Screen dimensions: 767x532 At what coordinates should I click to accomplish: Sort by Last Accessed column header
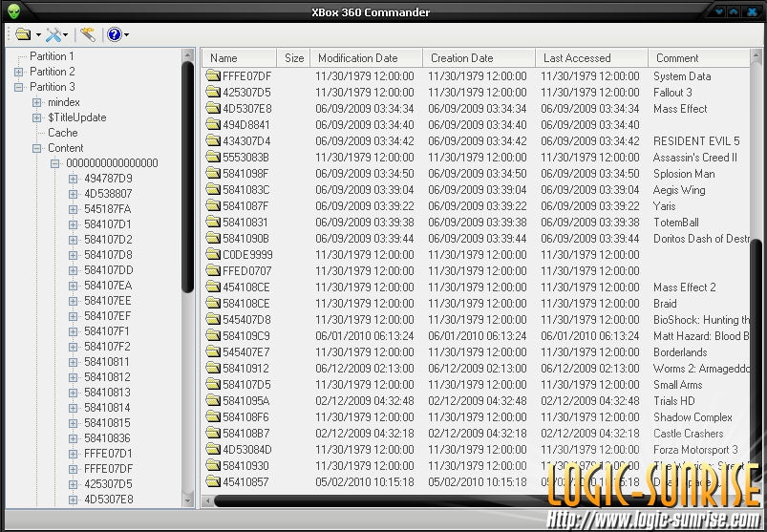[591, 58]
